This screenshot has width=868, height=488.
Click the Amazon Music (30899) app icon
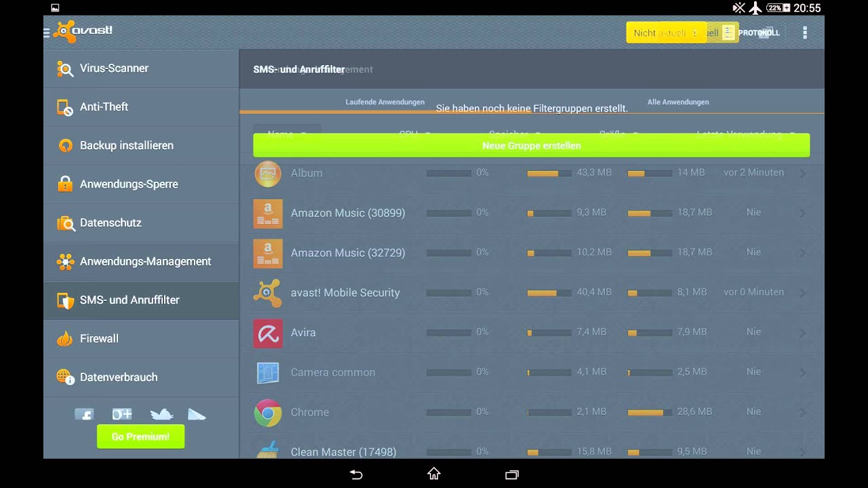click(x=268, y=213)
